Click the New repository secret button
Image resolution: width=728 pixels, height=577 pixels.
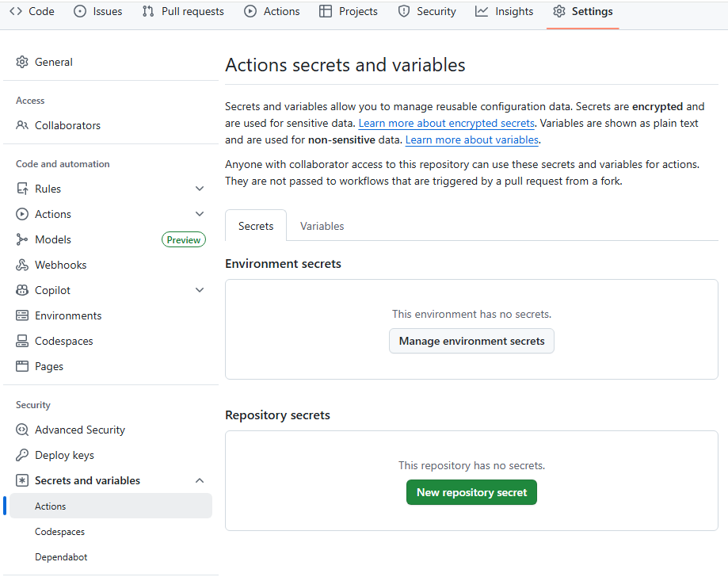pyautogui.click(x=471, y=492)
